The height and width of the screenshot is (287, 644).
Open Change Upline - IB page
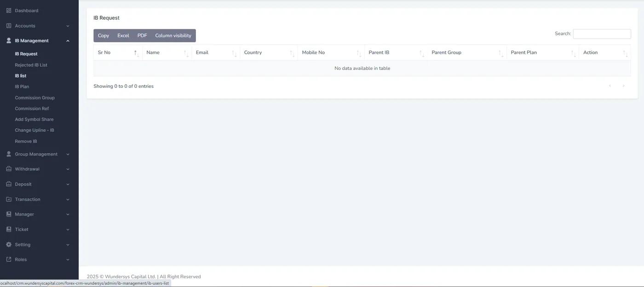click(34, 130)
